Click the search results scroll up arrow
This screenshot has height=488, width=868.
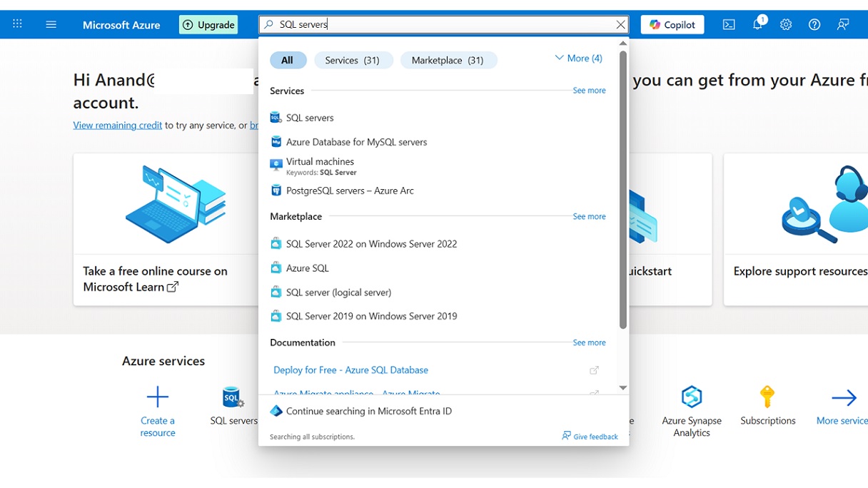[623, 44]
